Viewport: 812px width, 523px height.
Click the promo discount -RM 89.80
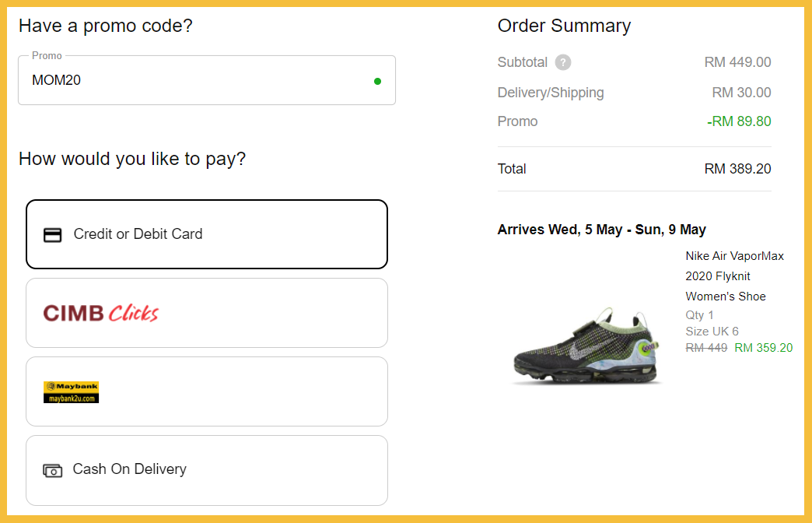point(739,121)
